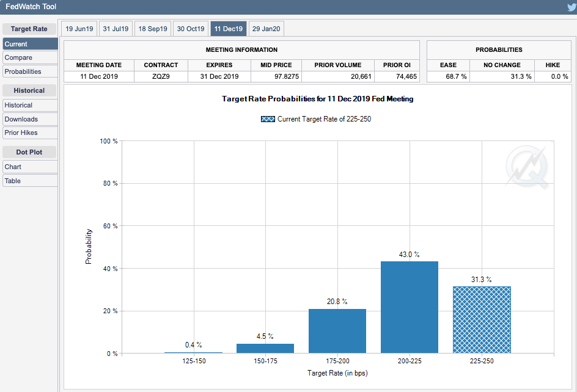This screenshot has height=392, width=577.
Task: Open the Dot Plot Chart
Action: (x=30, y=167)
